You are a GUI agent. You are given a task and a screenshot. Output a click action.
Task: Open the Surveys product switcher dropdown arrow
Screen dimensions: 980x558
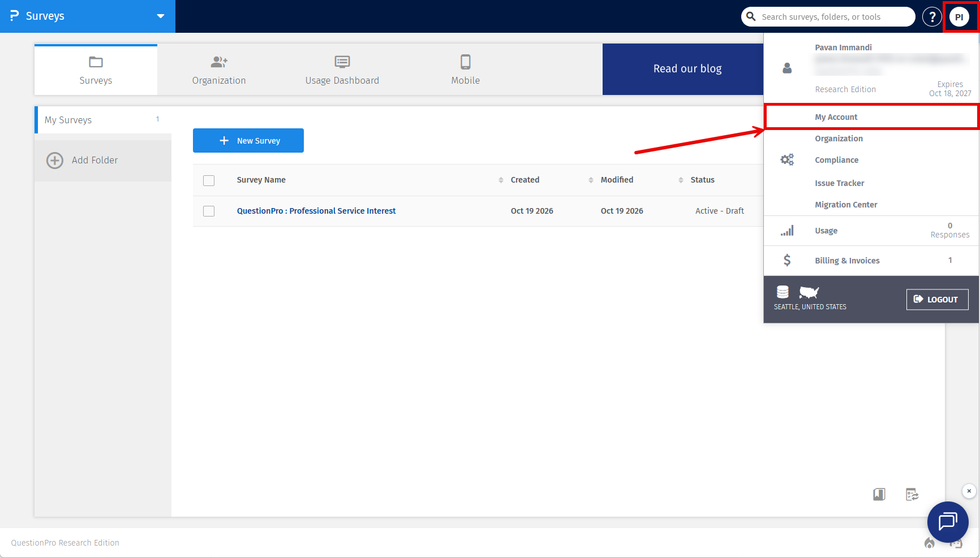[x=161, y=16]
